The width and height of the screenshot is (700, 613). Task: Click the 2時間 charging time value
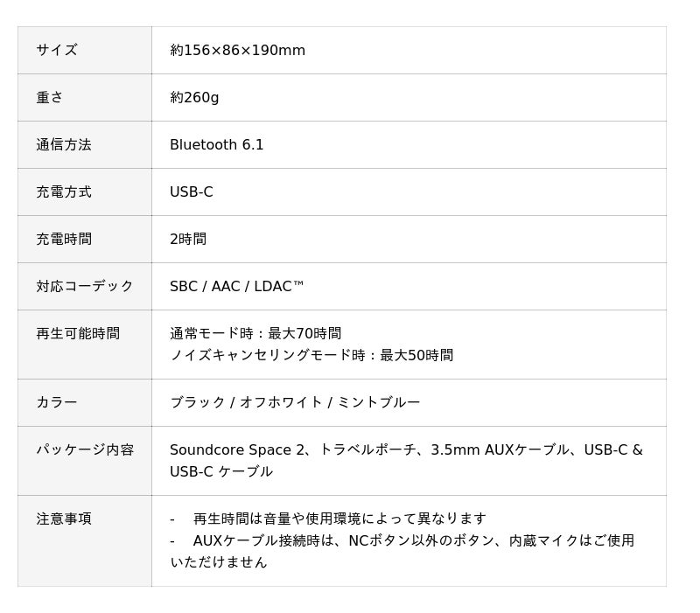(188, 240)
